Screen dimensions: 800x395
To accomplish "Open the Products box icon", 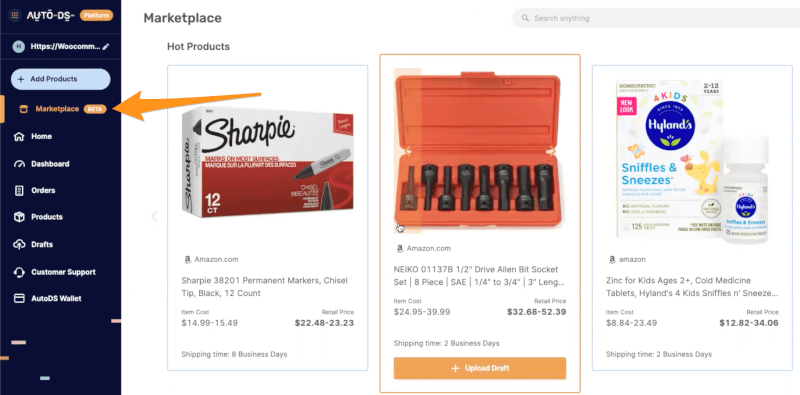I will [19, 217].
